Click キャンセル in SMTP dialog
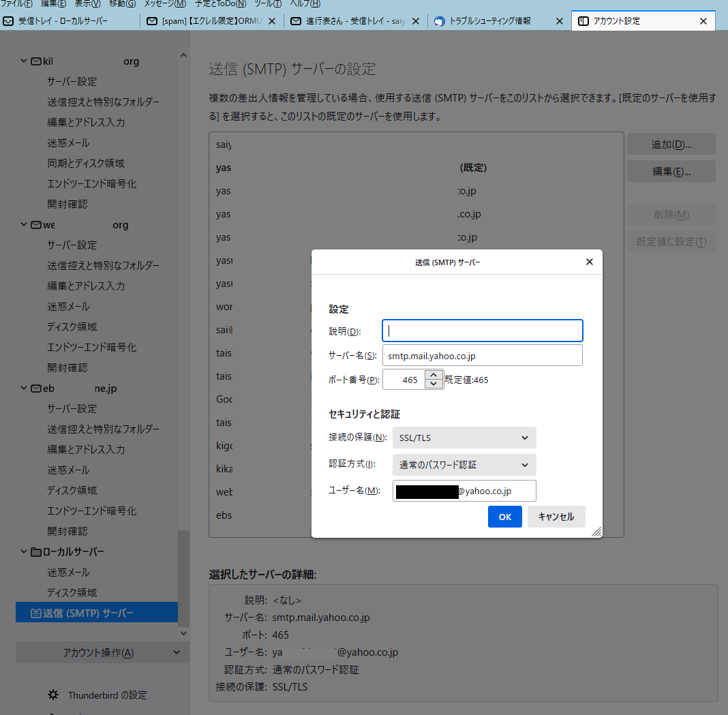This screenshot has height=715, width=728. (556, 517)
